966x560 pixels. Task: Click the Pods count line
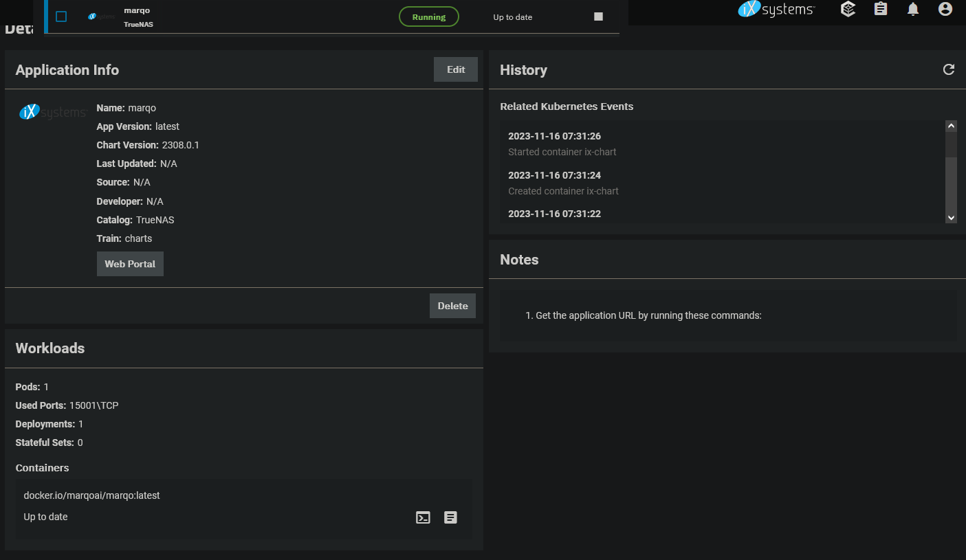point(32,387)
